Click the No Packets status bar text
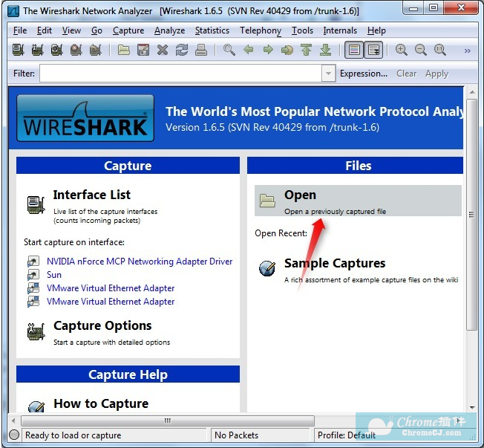484x448 pixels. [237, 435]
